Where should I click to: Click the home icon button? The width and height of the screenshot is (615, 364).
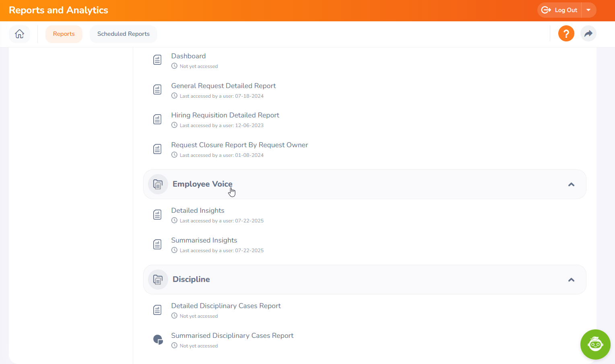point(19,34)
